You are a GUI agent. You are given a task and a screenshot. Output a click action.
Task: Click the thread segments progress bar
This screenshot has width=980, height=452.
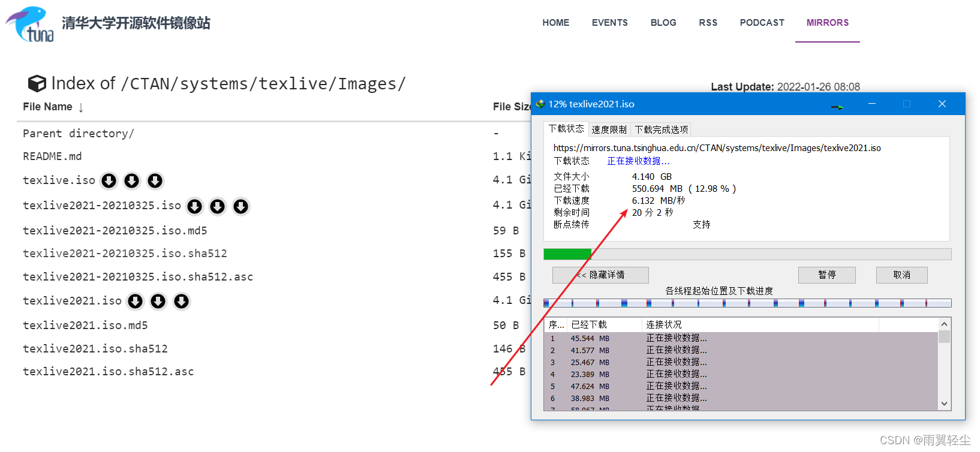[x=747, y=303]
